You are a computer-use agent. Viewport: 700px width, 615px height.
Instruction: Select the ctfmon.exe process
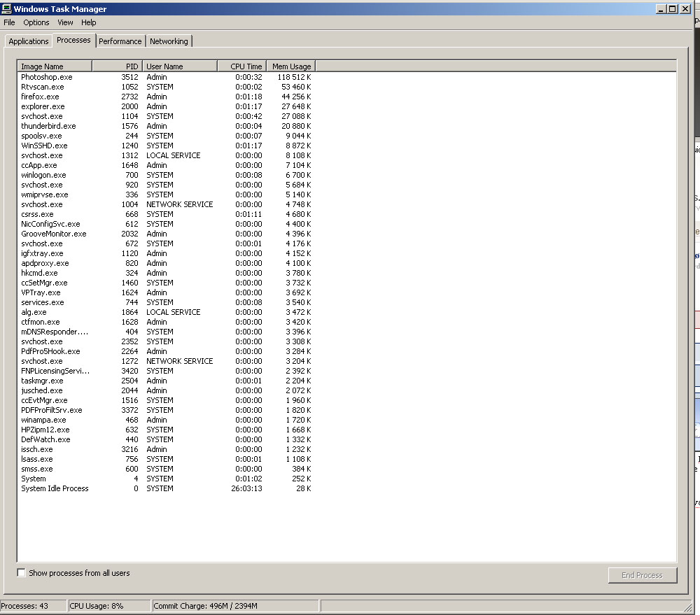tap(166, 323)
